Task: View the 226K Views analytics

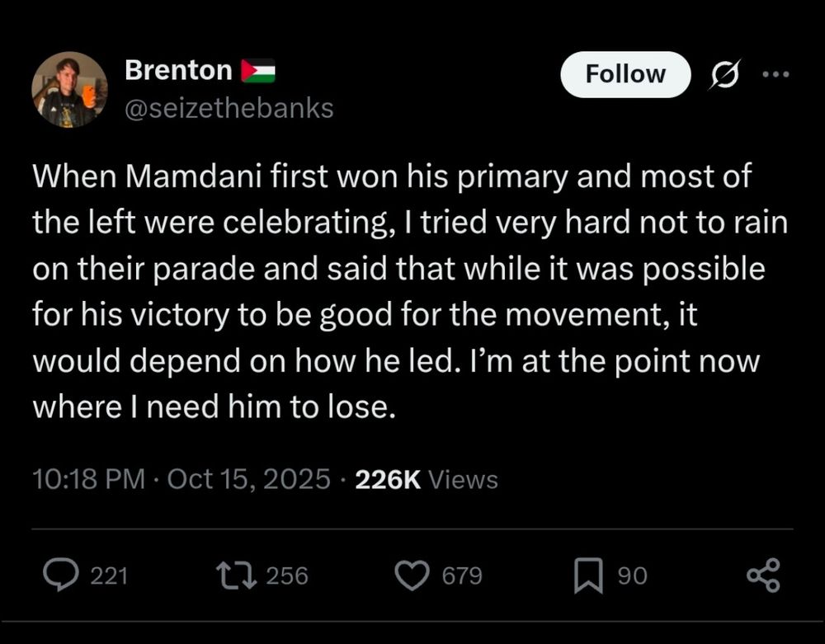Action: click(x=426, y=479)
